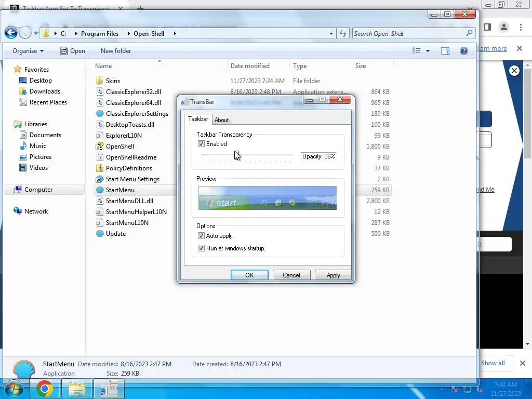Image resolution: width=532 pixels, height=399 pixels.
Task: Click Cancel in TransBar dialog
Action: click(x=291, y=275)
